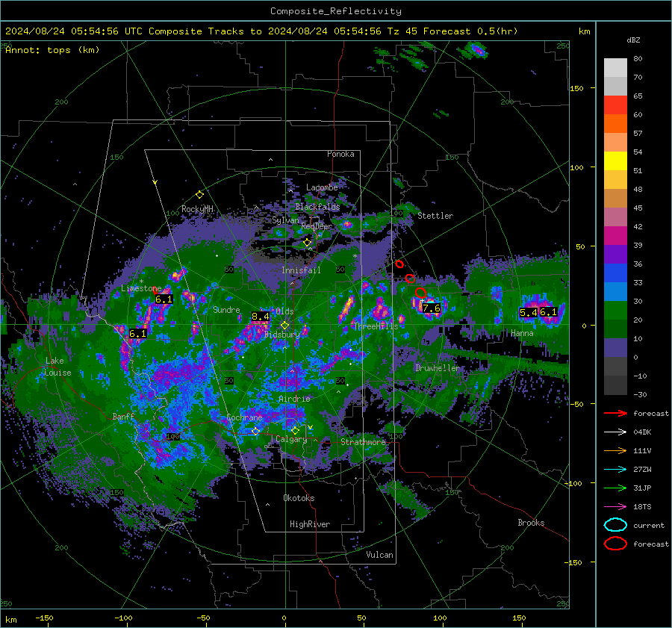
Task: Click the 'Annot: tops (km)' label
Action: coord(52,50)
